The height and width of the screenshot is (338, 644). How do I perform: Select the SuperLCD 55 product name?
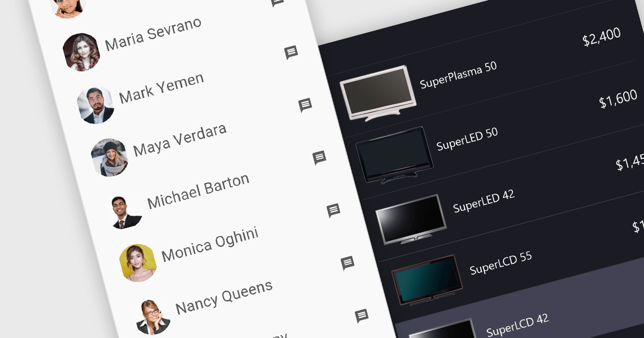pos(501,262)
